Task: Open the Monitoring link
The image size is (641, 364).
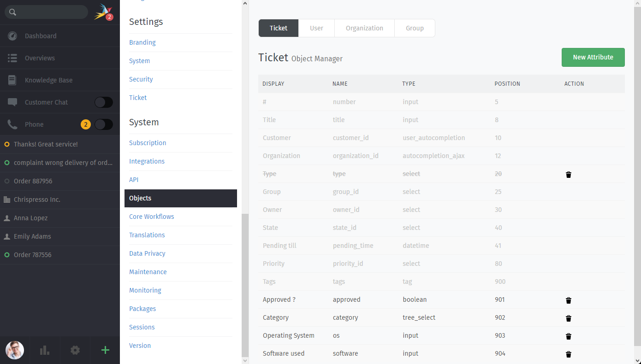Action: click(x=145, y=290)
